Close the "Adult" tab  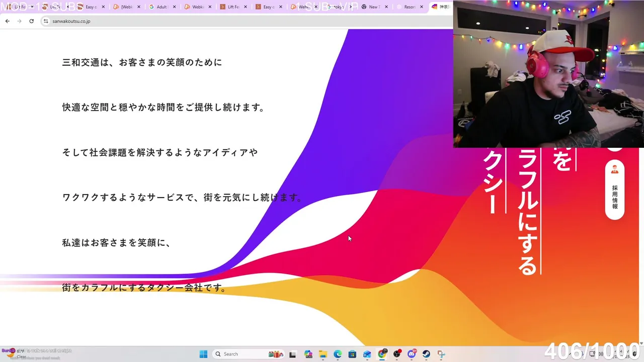tap(175, 7)
